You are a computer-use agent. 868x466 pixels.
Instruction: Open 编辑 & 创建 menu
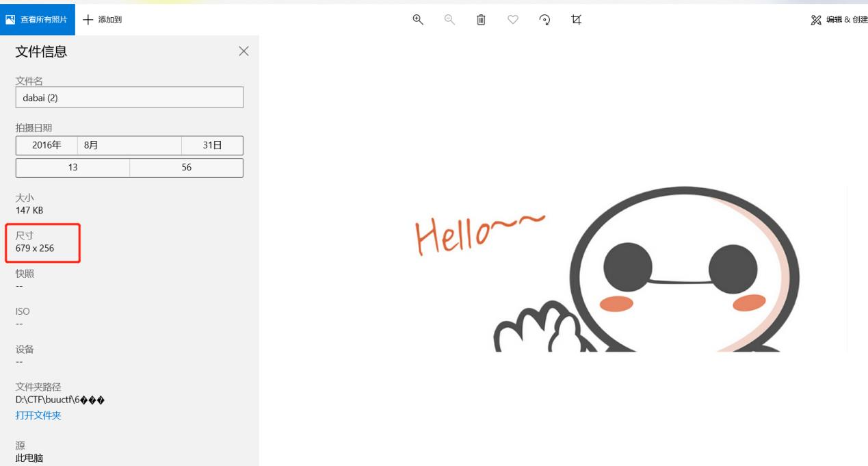click(839, 20)
